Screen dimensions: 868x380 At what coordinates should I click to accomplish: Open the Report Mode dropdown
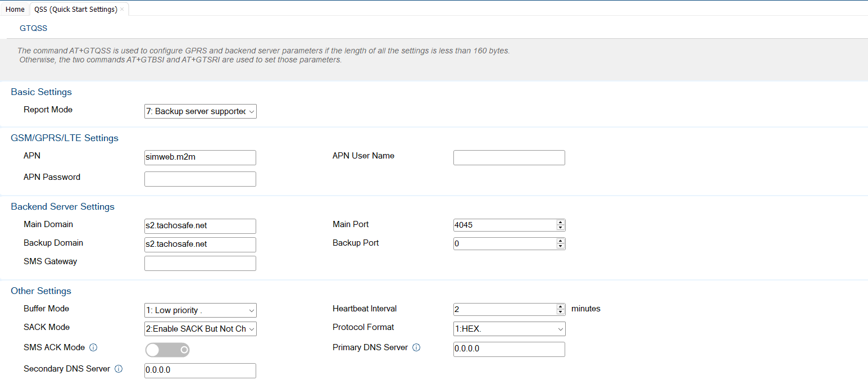201,111
